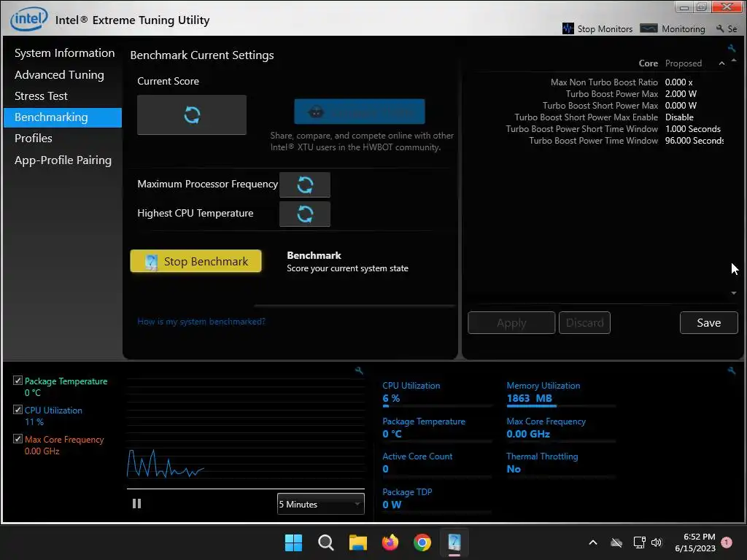Screen dimensions: 747x560
Task: Click the Current Score refresh box
Action: pyautogui.click(x=192, y=114)
